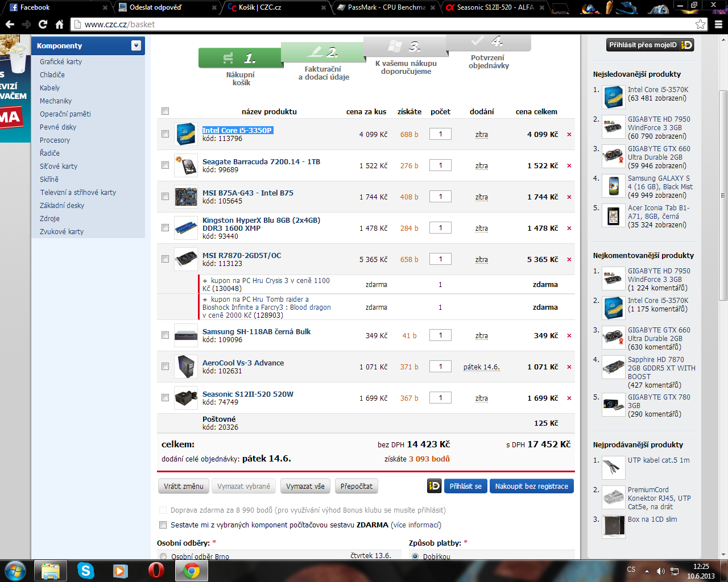Image resolution: width=728 pixels, height=582 pixels.
Task: Tick the Samsung SH-118AB checkbox
Action: [x=165, y=335]
